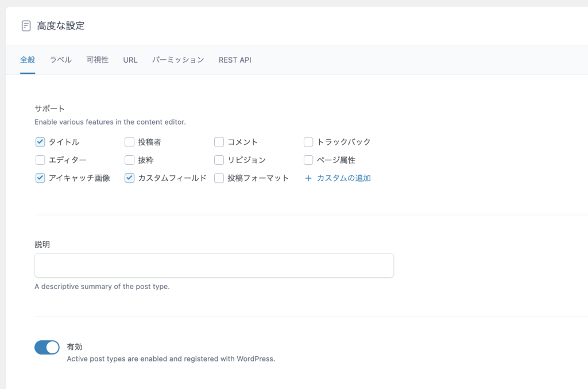Select the 可視性 tab

(x=98, y=60)
